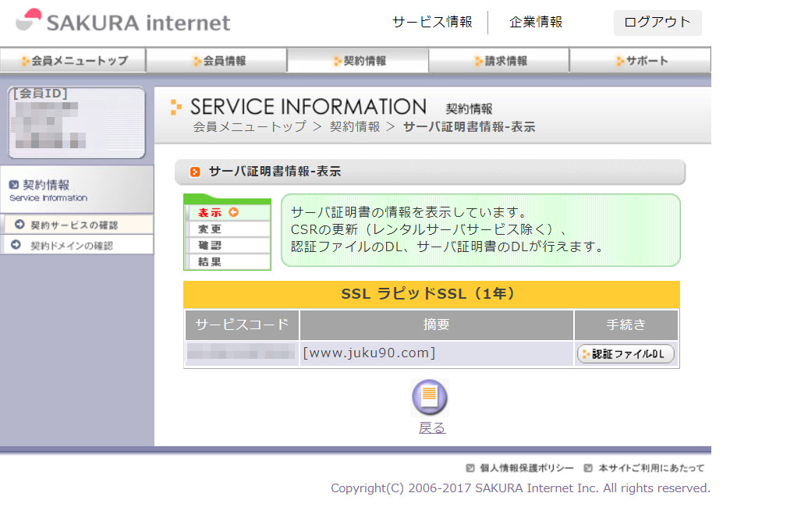Click the arrow icon beside 契約ドメインの確認
This screenshot has width=801, height=532.
(16, 245)
